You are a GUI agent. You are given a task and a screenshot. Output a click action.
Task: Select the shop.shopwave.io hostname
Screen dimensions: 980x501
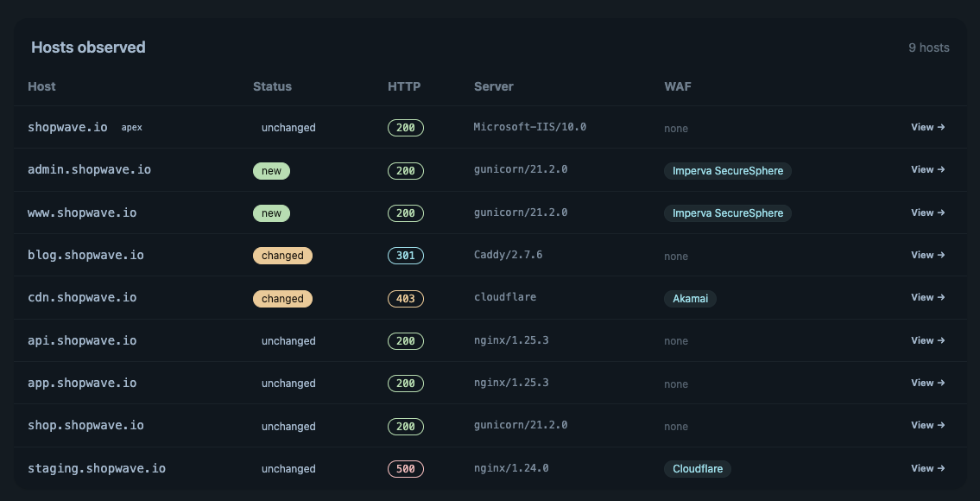[85, 425]
